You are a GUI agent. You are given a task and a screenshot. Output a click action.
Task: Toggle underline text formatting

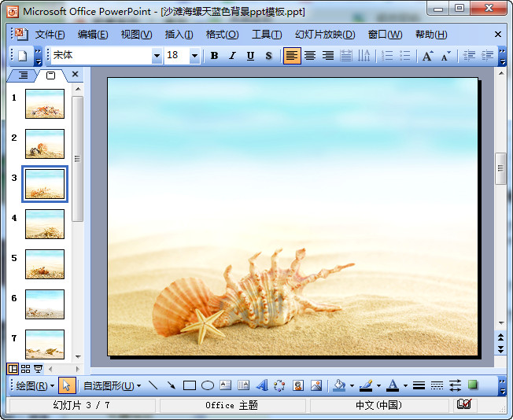(x=250, y=56)
